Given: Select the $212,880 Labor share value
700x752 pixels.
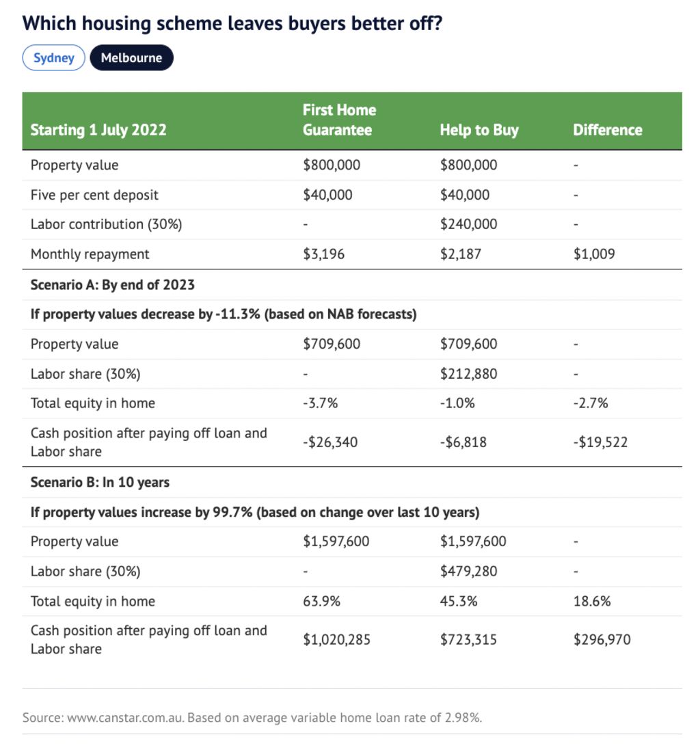Looking at the screenshot, I should click(x=468, y=374).
